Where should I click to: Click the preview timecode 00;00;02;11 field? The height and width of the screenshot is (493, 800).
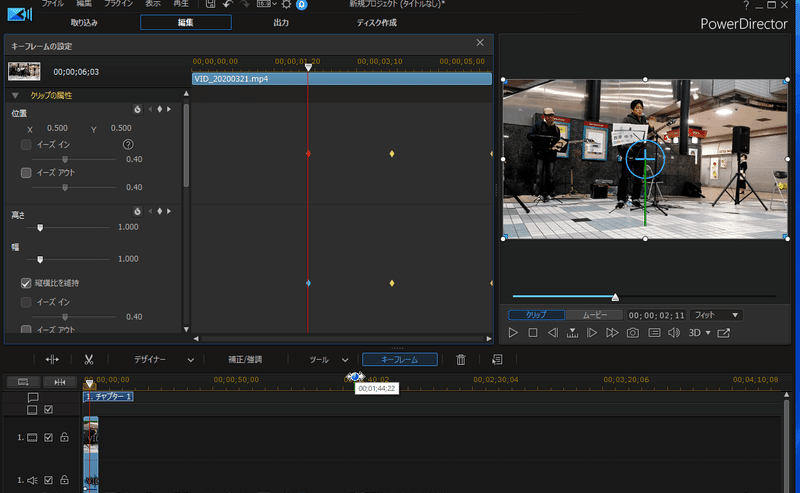(656, 315)
